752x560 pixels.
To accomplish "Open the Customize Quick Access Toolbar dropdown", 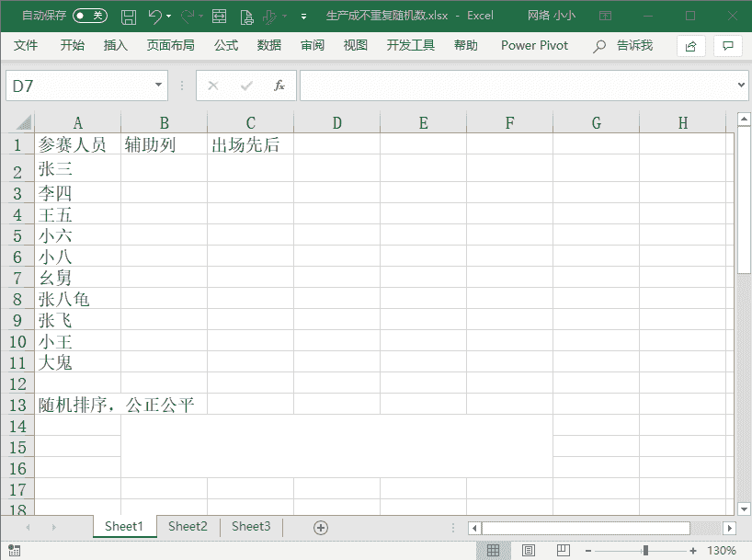I will point(303,17).
